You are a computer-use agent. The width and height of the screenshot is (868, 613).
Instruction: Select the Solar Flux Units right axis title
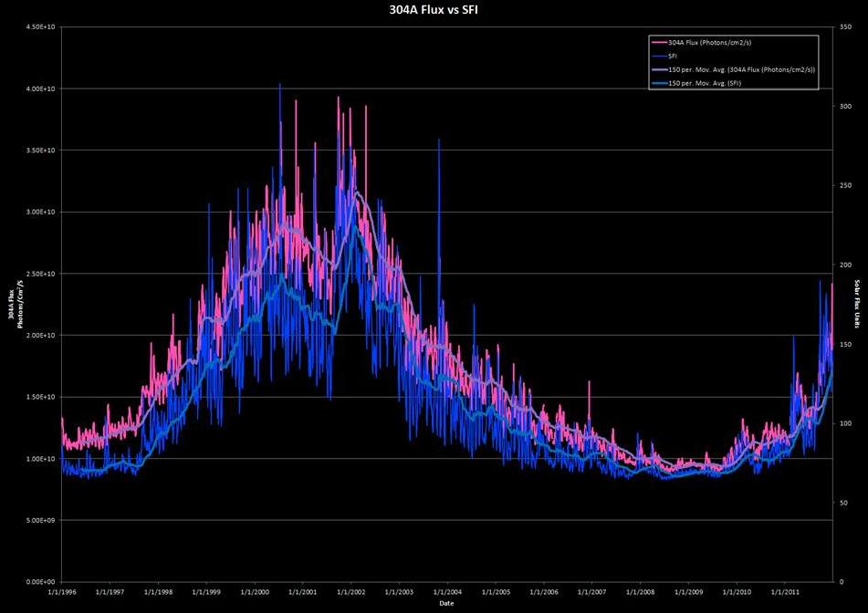[858, 305]
